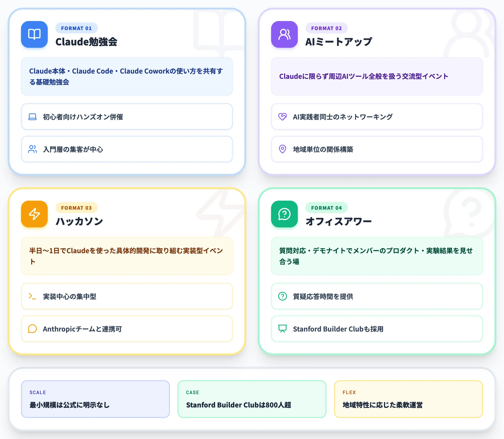The image size is (504, 439).
Task: Click the purple people icon for AIミートアップ
Action: (x=284, y=34)
